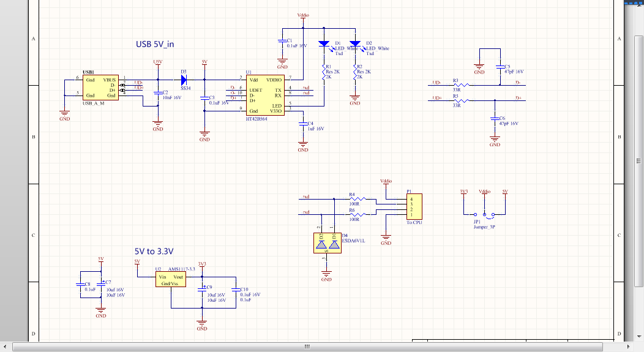Select resistor R1 symbol
This screenshot has height=352, width=644.
[324, 72]
